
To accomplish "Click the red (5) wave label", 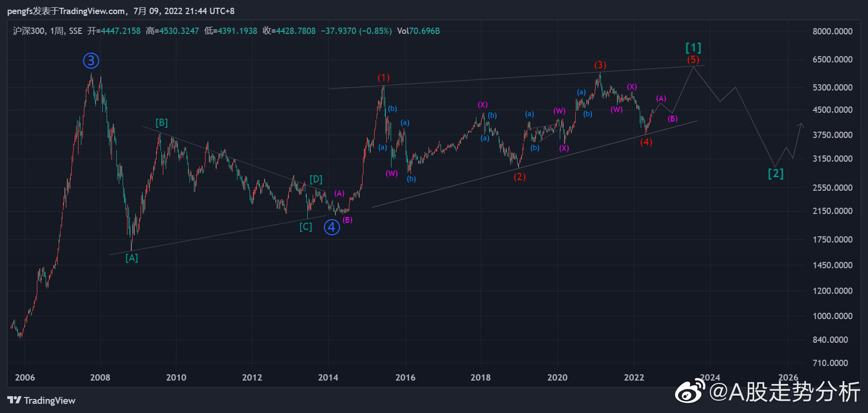I will coord(694,60).
